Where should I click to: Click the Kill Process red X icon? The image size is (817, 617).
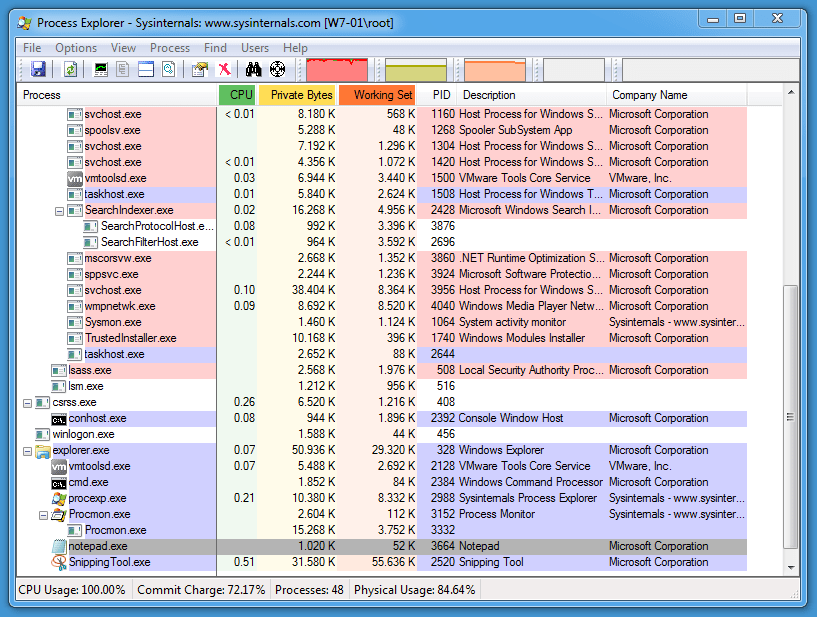coord(225,69)
